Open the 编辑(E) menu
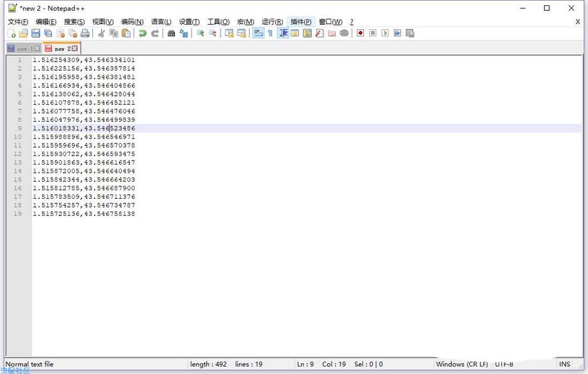The height and width of the screenshot is (374, 588). tap(46, 22)
